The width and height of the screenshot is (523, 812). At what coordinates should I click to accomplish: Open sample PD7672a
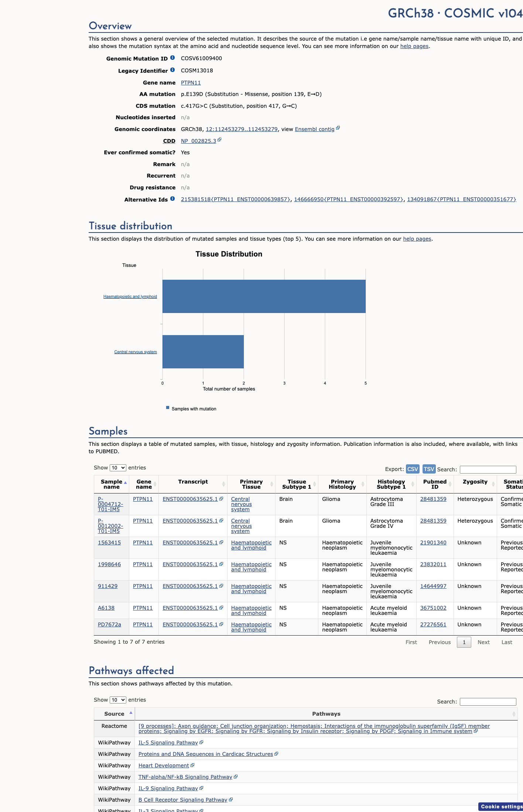point(109,625)
